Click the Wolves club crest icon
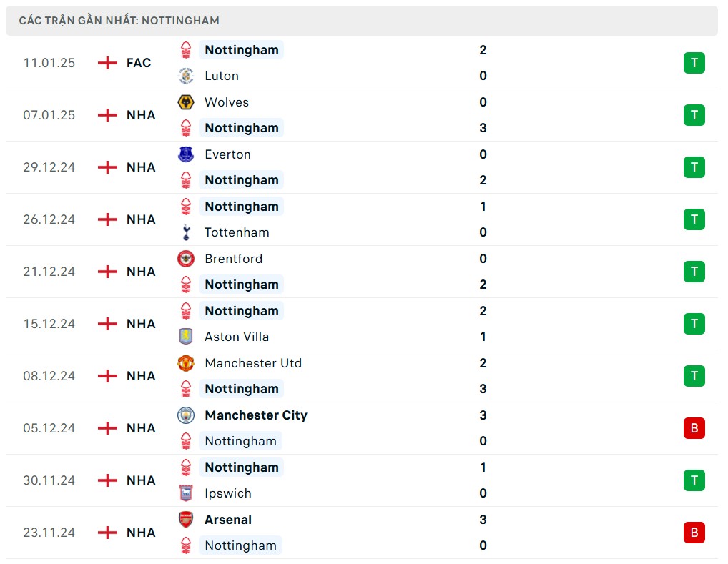 (186, 102)
